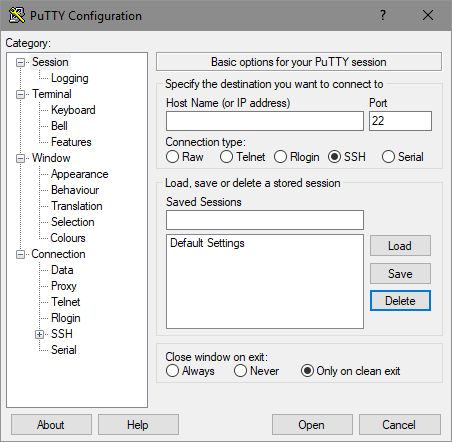
Task: Collapse the Terminal tree node
Action: tap(20, 94)
